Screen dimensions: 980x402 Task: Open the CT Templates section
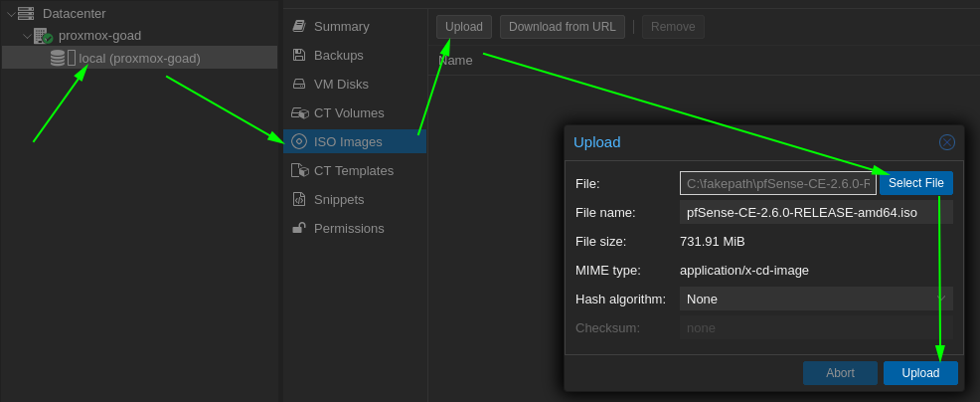pyautogui.click(x=355, y=170)
